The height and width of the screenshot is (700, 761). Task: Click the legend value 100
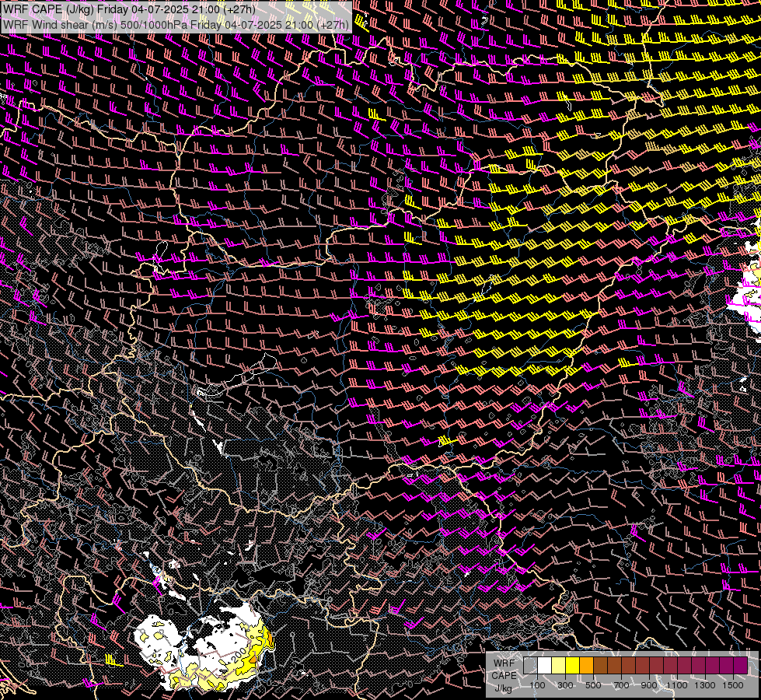pyautogui.click(x=537, y=685)
